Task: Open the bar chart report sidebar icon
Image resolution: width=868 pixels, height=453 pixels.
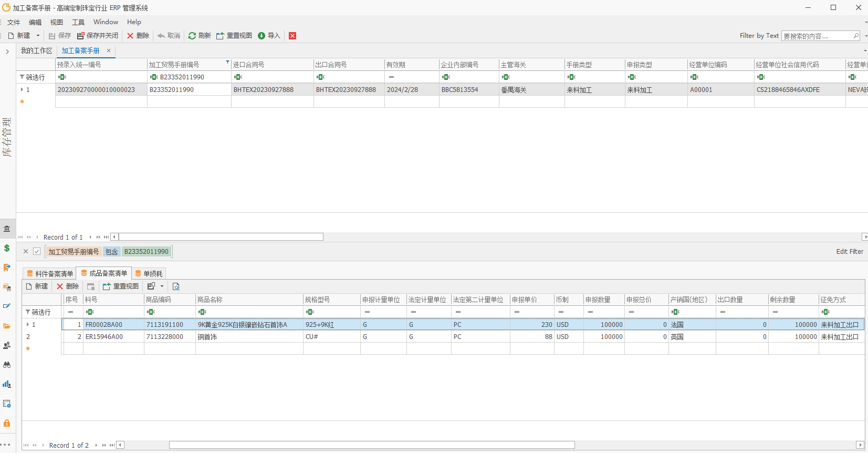Action: tap(7, 384)
